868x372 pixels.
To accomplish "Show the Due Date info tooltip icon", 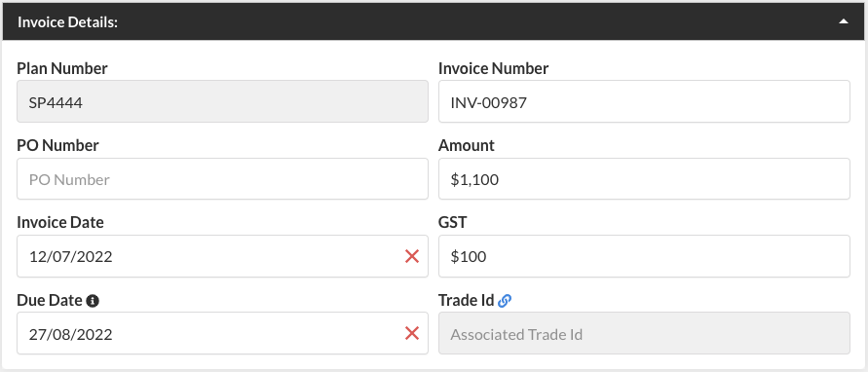I will coord(93,301).
